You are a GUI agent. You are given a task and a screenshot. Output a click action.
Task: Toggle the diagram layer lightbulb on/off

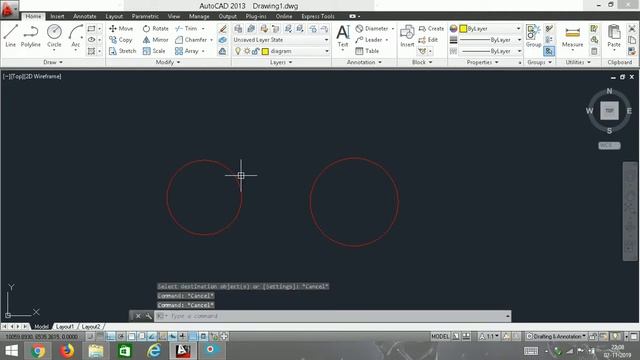(x=238, y=51)
